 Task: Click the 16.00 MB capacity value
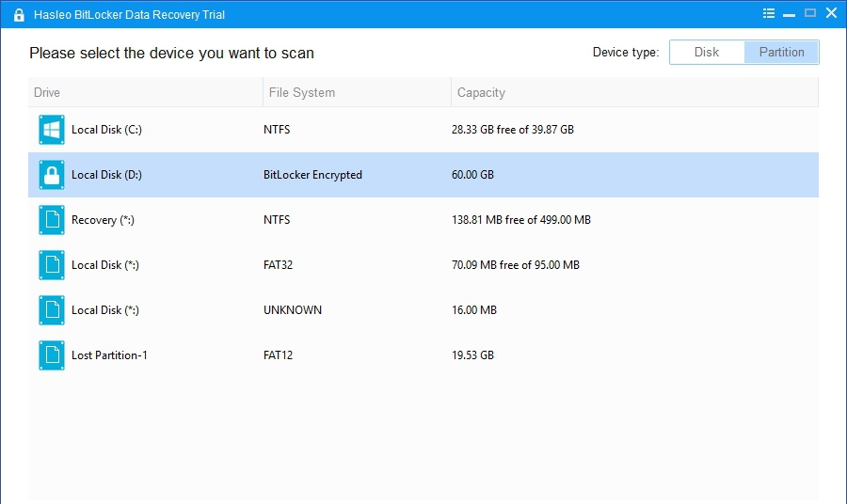tap(474, 309)
